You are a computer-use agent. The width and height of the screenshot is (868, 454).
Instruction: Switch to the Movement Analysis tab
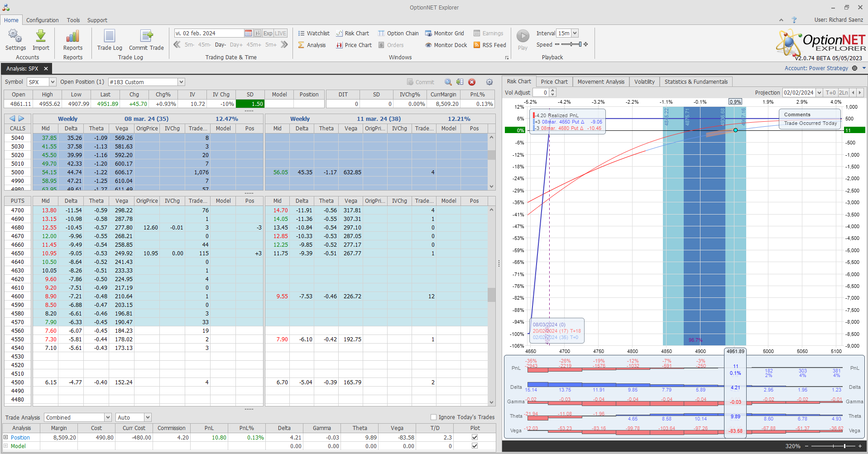click(x=601, y=82)
